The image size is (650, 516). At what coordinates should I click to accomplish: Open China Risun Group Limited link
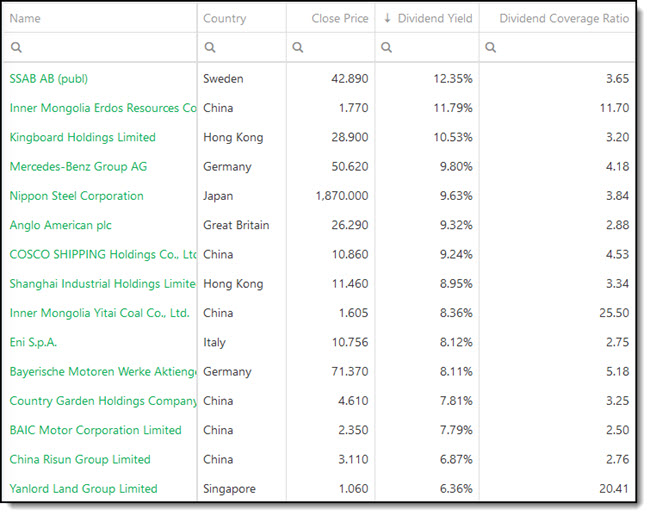(80, 459)
